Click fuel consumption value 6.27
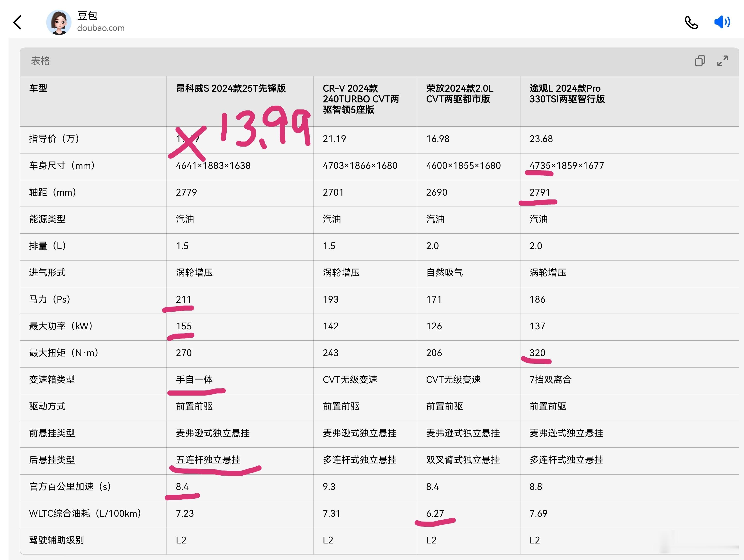 [435, 514]
